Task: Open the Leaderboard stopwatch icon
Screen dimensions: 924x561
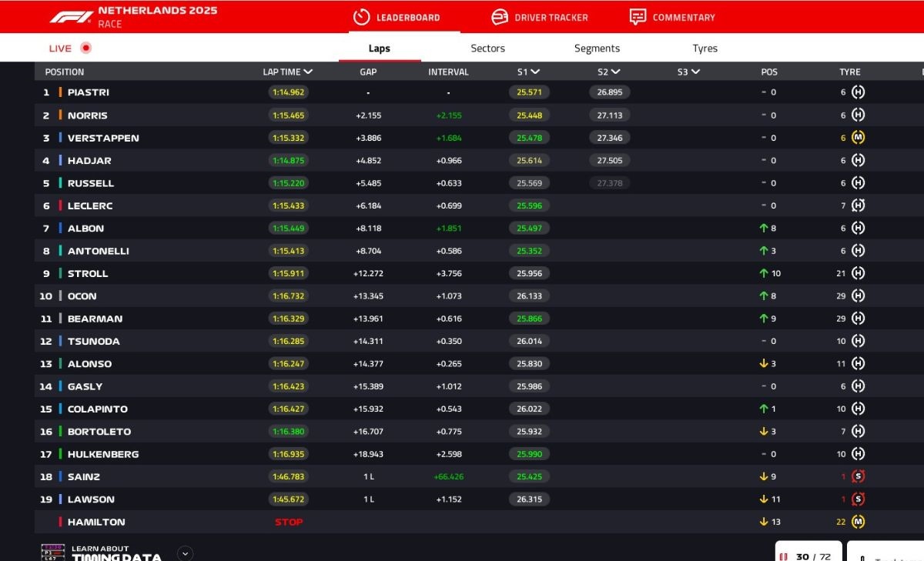Action: [x=361, y=17]
